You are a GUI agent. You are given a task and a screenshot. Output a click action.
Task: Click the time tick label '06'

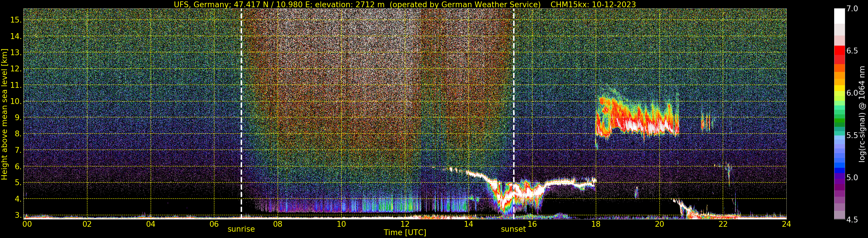coord(214,224)
